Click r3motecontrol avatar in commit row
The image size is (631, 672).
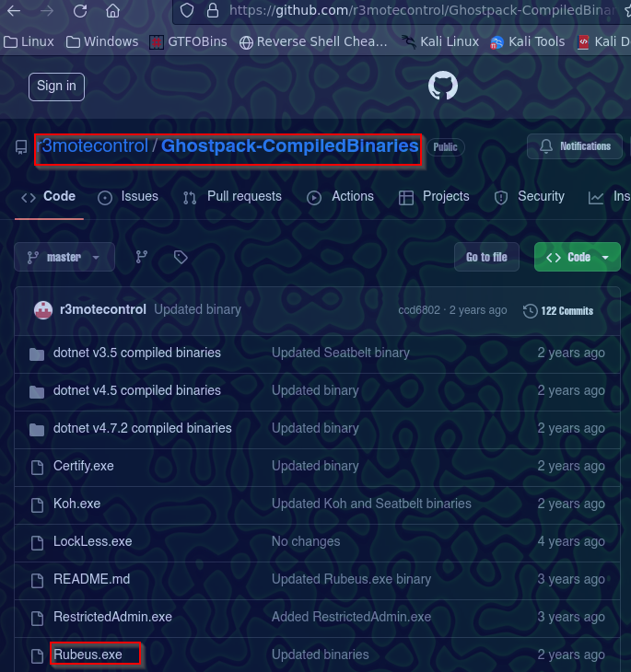click(x=42, y=310)
